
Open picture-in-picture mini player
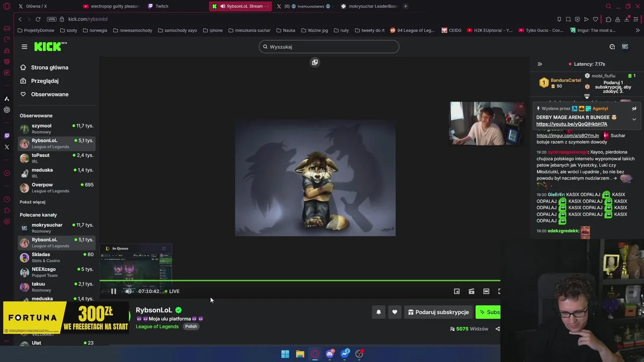(x=457, y=291)
